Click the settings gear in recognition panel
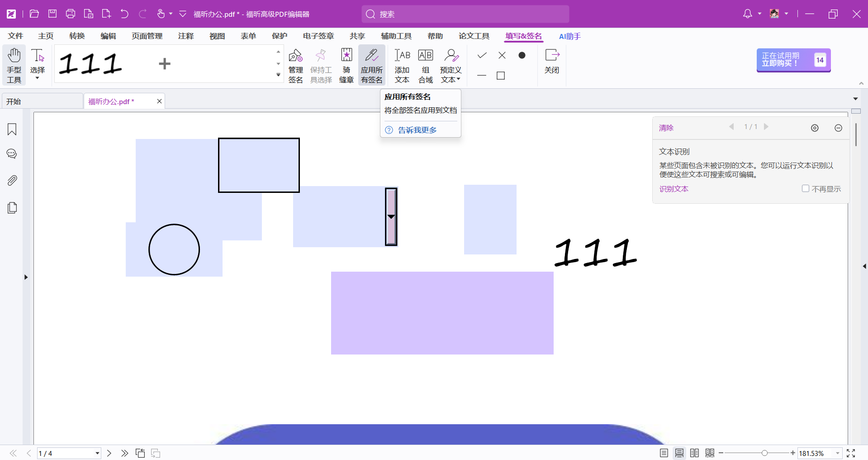The image size is (868, 460). pos(815,128)
